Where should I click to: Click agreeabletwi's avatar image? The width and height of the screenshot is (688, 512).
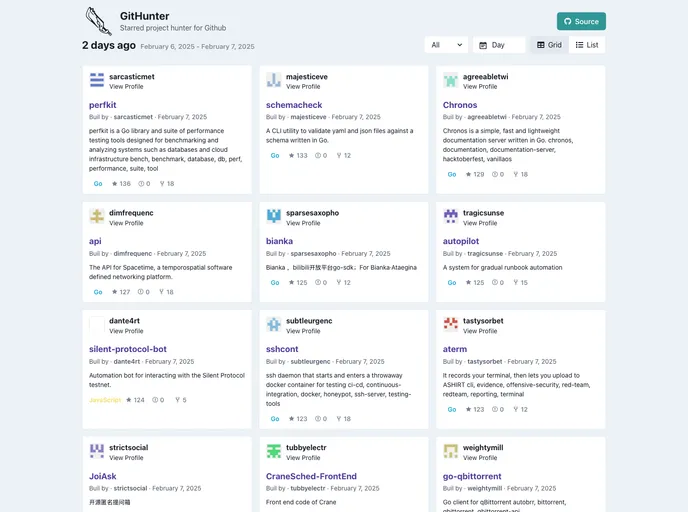[x=451, y=80]
